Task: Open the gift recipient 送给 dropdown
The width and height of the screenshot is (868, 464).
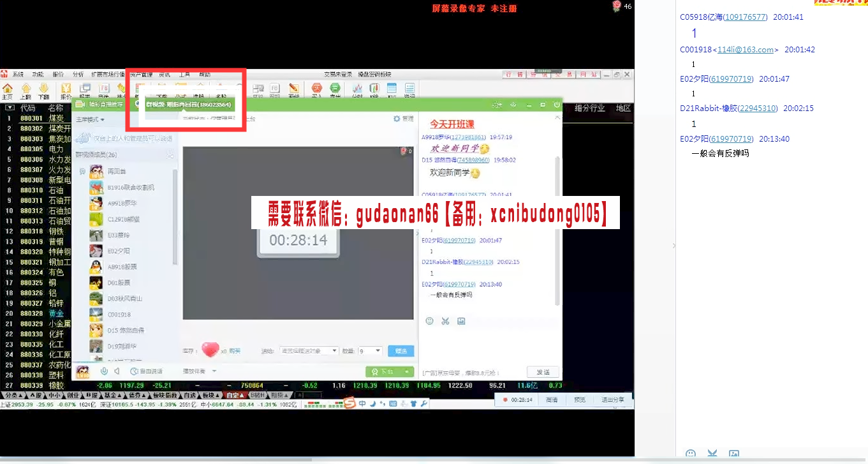Action: click(309, 351)
